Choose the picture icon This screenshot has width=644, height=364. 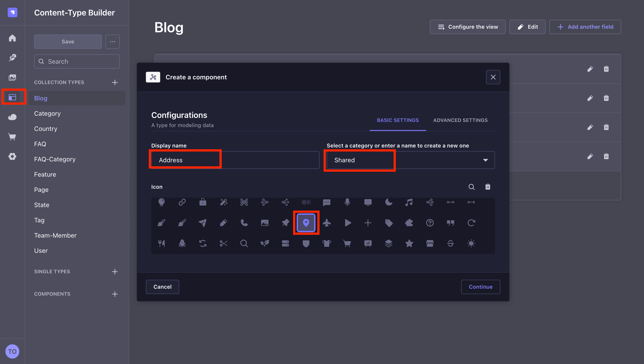point(265,223)
